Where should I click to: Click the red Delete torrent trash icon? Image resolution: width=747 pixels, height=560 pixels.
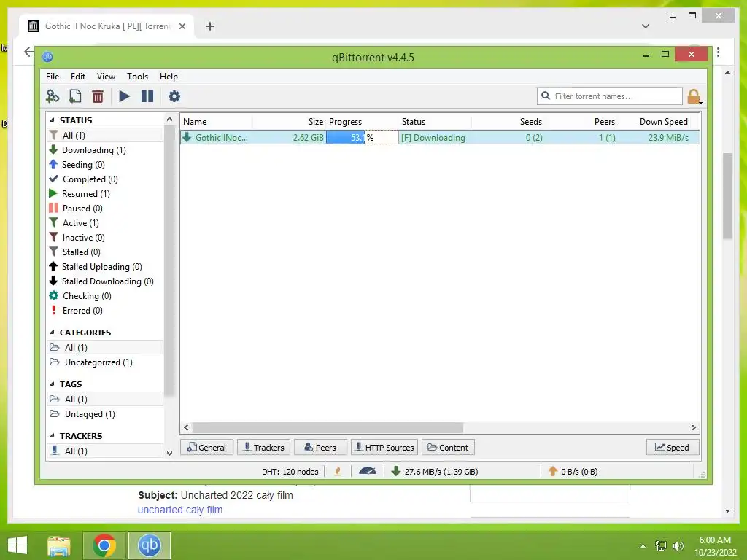point(98,96)
